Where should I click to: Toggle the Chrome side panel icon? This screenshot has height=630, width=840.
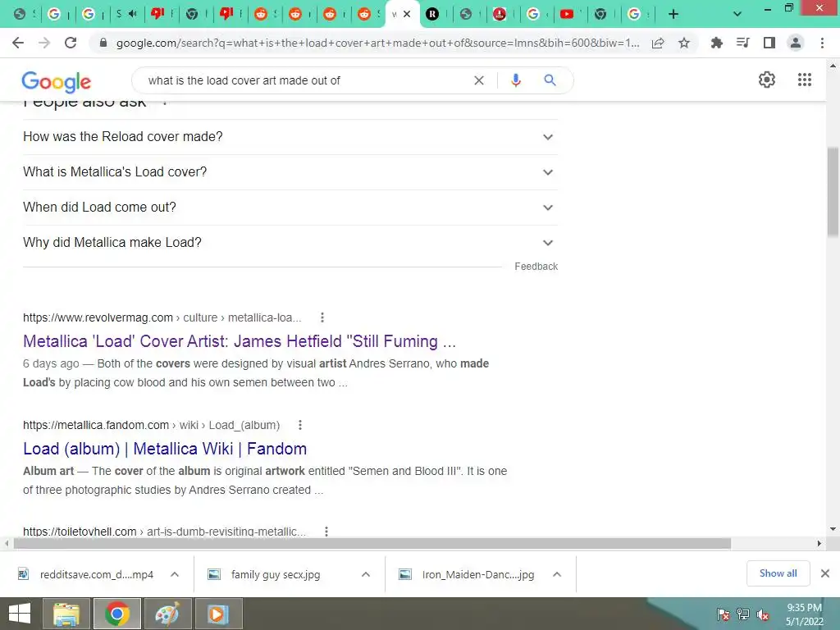(x=769, y=43)
